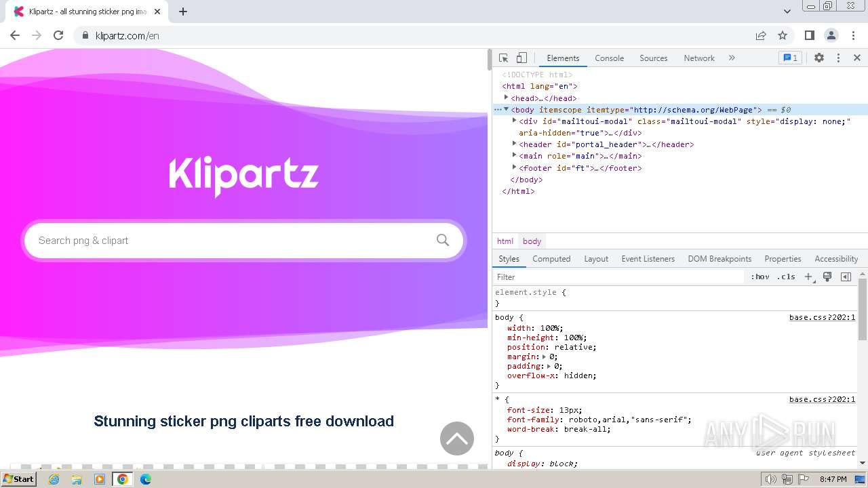This screenshot has height=488, width=868.
Task: Open a new browser tab
Action: pyautogui.click(x=183, y=12)
